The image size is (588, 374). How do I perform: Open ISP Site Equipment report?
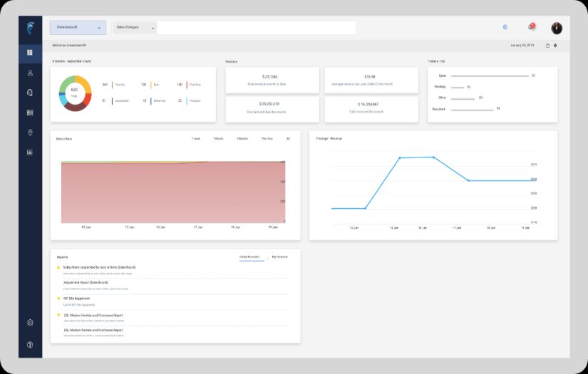point(76,298)
